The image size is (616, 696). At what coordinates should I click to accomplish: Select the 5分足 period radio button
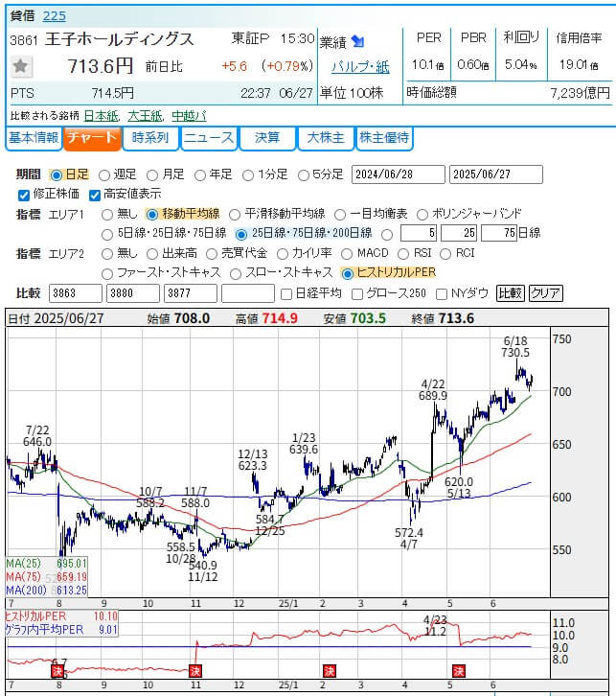pos(304,175)
